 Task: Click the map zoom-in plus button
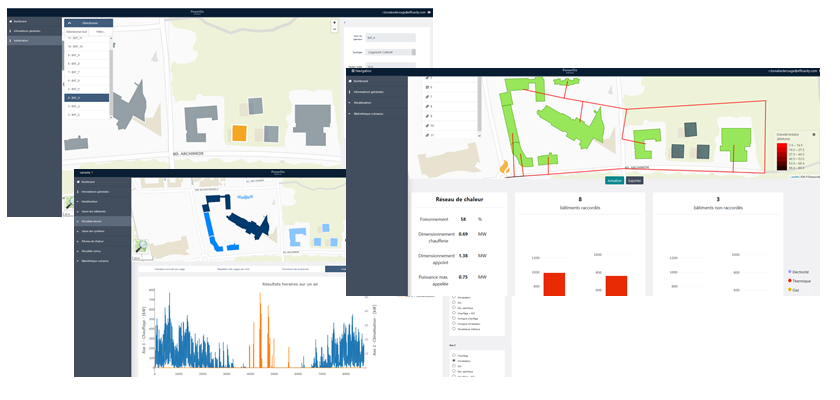(x=334, y=23)
